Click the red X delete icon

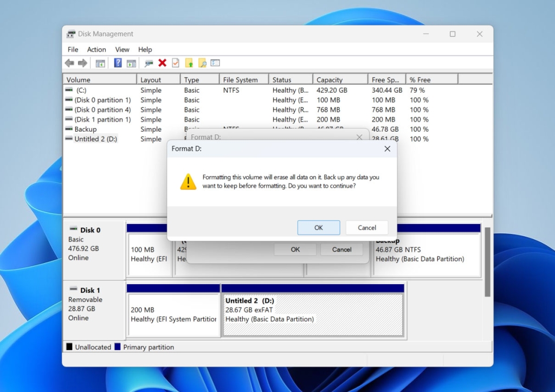(x=162, y=63)
